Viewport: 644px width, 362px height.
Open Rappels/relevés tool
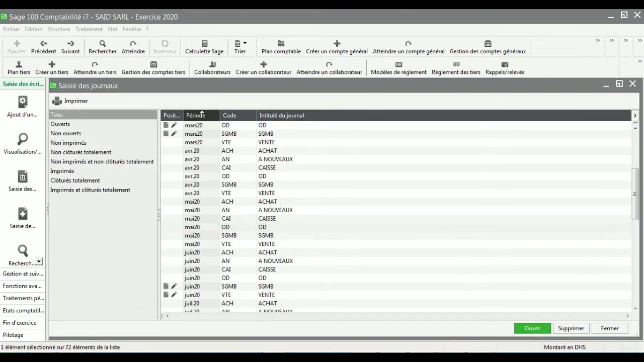(505, 68)
